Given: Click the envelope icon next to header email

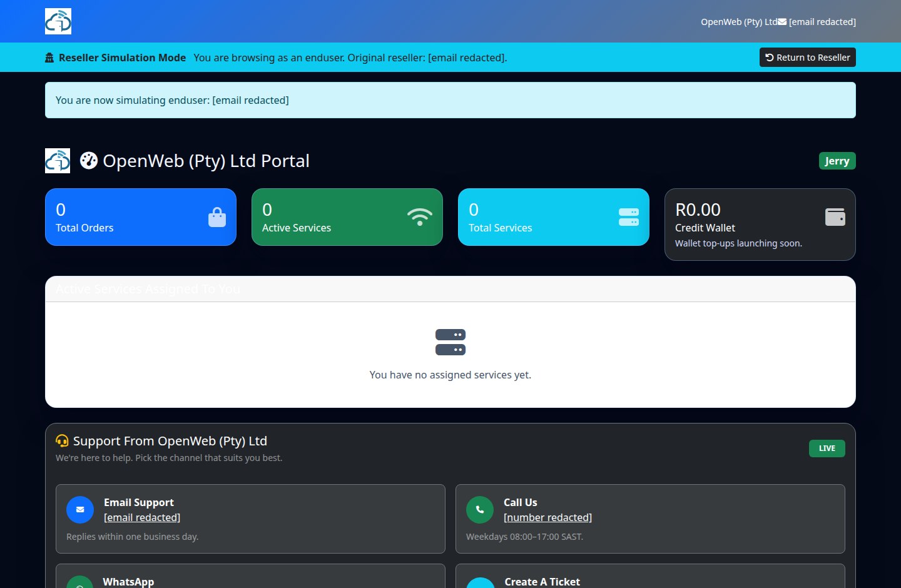Looking at the screenshot, I should coord(782,22).
